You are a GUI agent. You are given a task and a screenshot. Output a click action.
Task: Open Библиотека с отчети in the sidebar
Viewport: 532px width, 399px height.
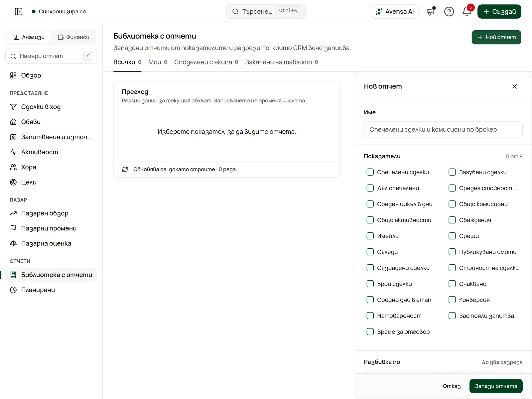pyautogui.click(x=51, y=275)
